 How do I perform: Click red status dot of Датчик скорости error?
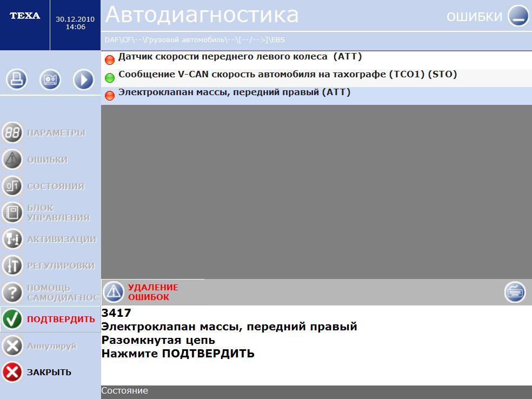(x=110, y=60)
